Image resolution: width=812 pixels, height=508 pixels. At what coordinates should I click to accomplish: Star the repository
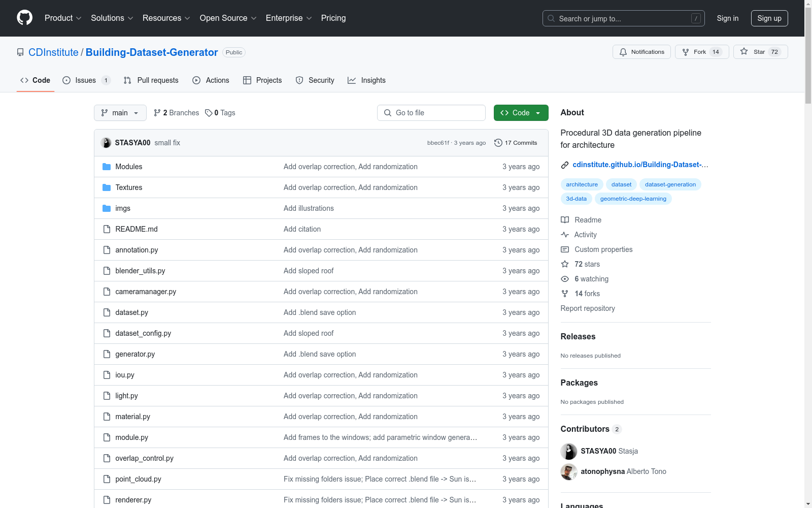pyautogui.click(x=760, y=52)
